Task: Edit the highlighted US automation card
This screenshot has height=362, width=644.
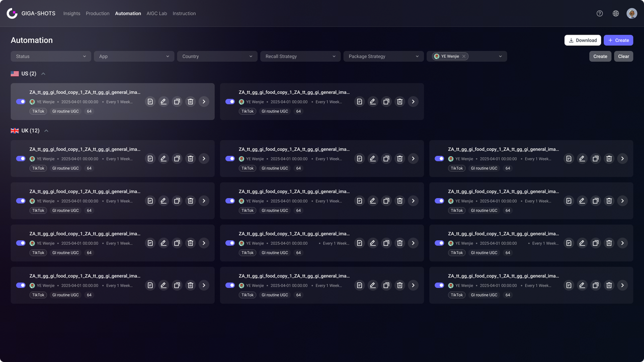Action: pos(164,102)
